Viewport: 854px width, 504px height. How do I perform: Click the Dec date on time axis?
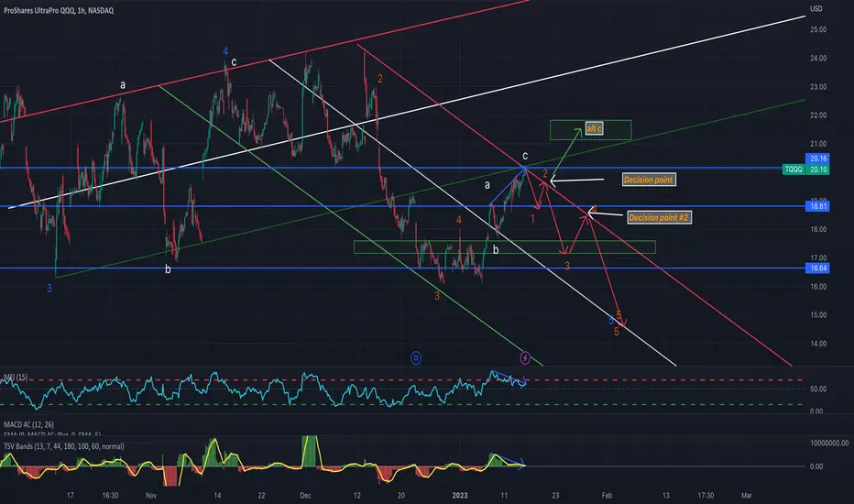[x=305, y=495]
